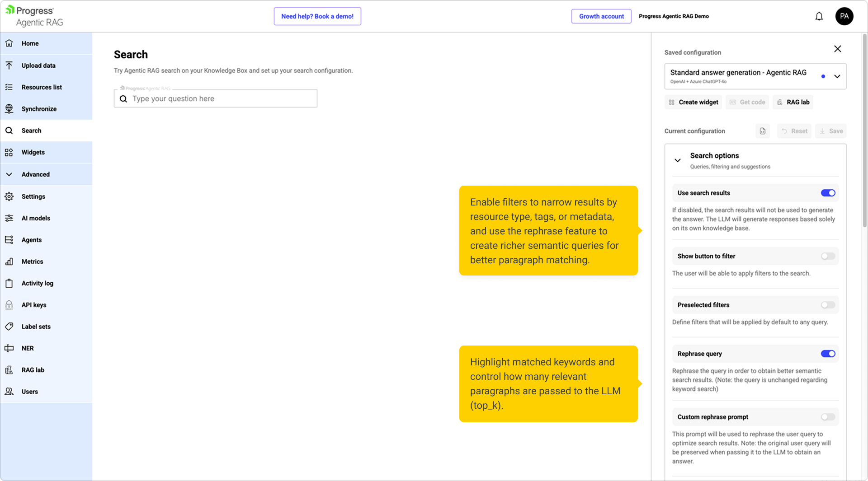868x481 pixels.
Task: Click the Widgets grid icon in sidebar
Action: pos(9,153)
